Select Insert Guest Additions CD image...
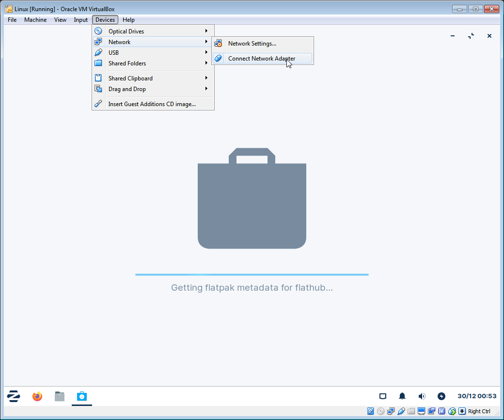Image resolution: width=504 pixels, height=420 pixels. click(x=153, y=104)
